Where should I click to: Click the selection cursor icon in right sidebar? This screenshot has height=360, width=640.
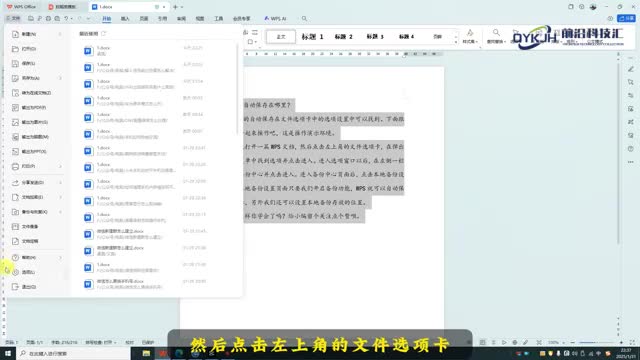coord(631,82)
